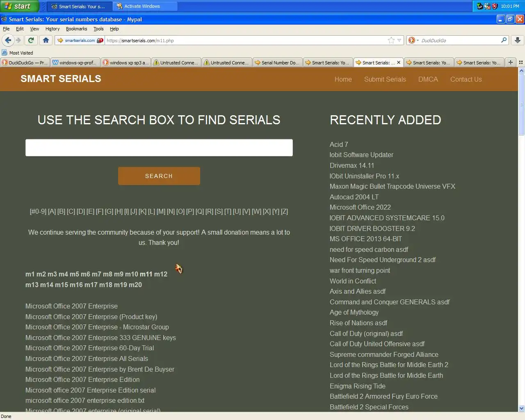525x420 pixels.
Task: Open the Smart Serials taskbar item
Action: (80, 6)
